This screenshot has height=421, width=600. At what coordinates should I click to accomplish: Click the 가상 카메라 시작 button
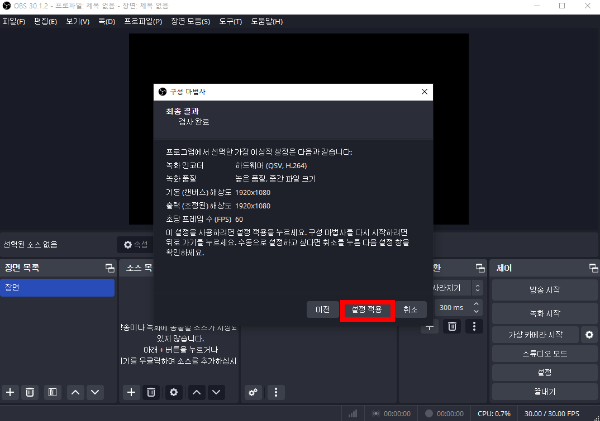click(x=535, y=335)
